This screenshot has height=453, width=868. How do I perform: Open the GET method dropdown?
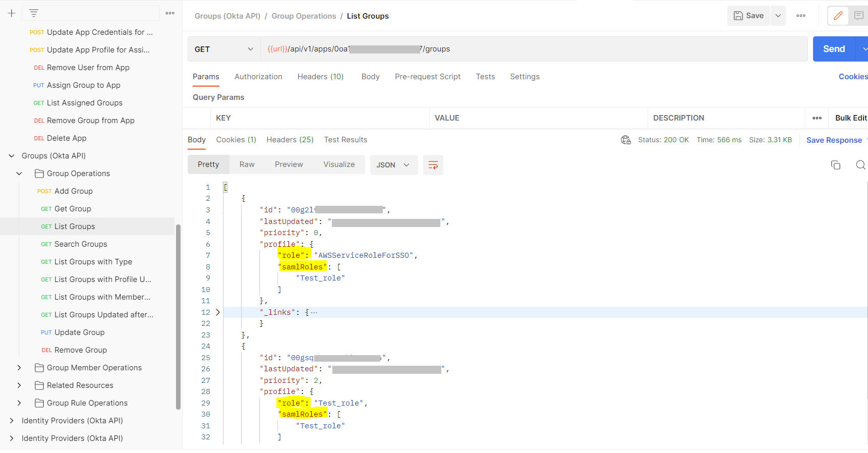pos(224,49)
